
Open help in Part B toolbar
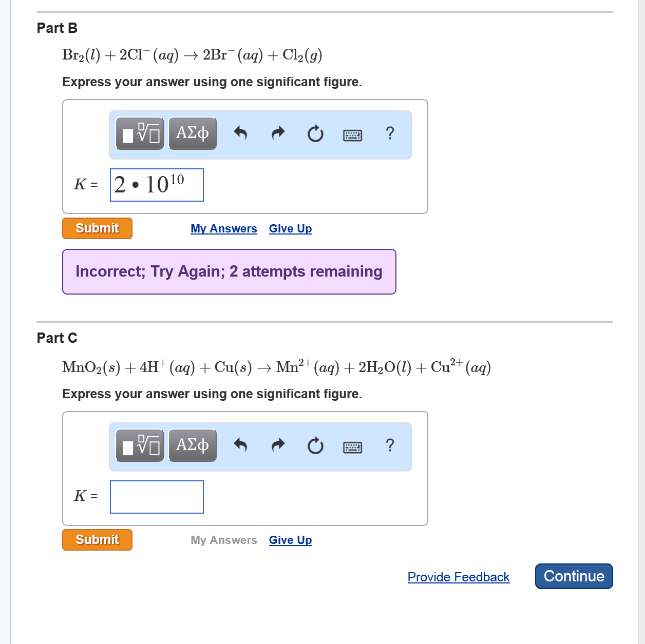point(390,133)
